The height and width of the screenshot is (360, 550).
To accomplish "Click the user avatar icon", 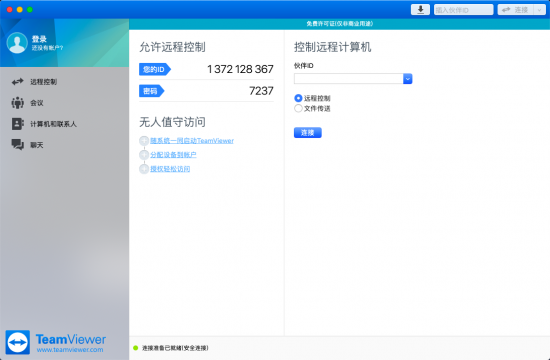I will tap(17, 43).
